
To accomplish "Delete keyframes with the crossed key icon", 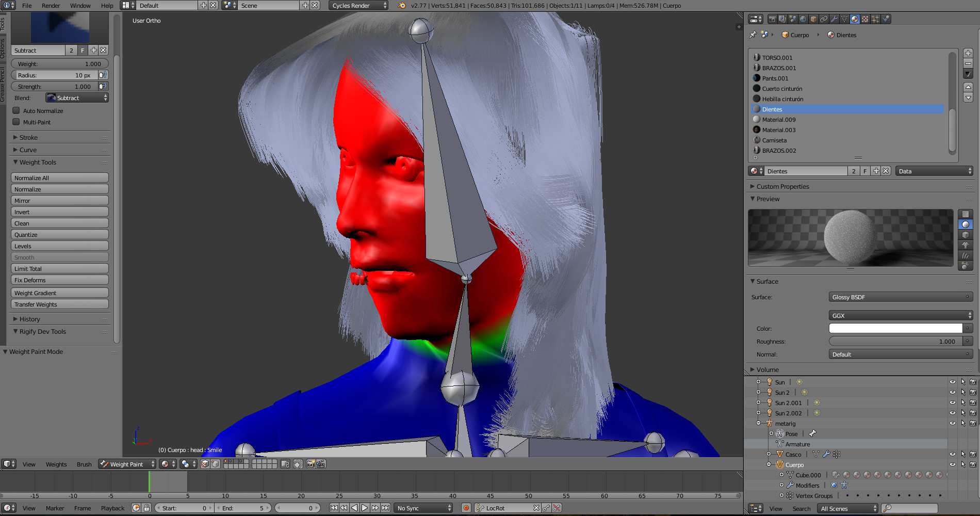I will 557,508.
